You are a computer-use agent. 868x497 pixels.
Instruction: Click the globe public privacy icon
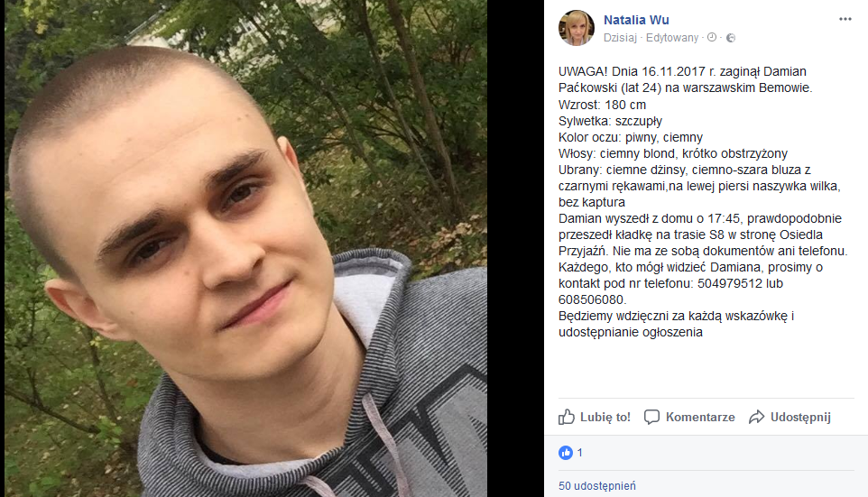(x=731, y=38)
